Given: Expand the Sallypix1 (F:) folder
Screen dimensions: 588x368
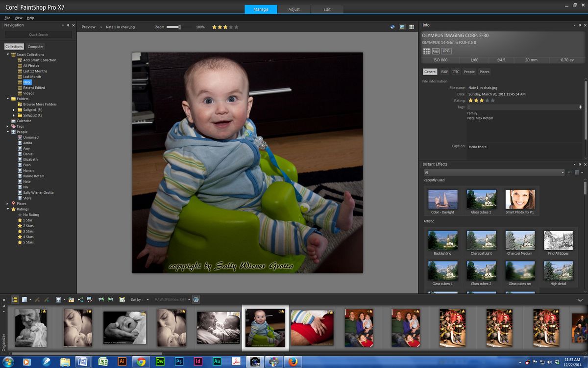Looking at the screenshot, I should pyautogui.click(x=14, y=110).
